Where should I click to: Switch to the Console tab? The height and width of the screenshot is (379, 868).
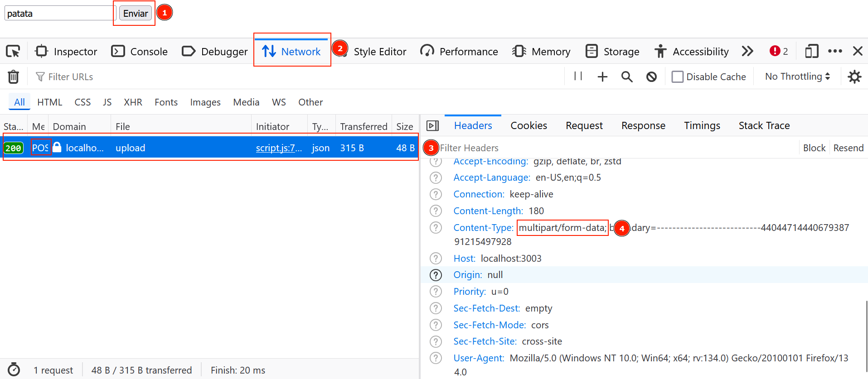click(x=140, y=52)
